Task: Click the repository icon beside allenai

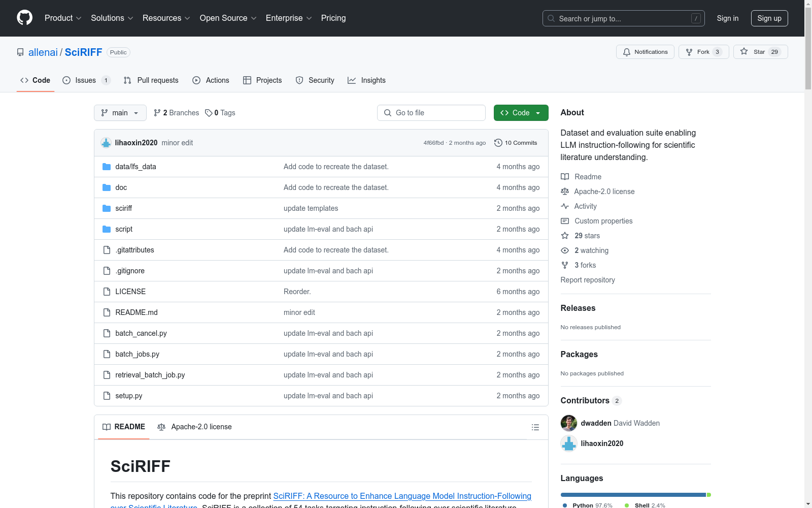Action: coord(20,52)
